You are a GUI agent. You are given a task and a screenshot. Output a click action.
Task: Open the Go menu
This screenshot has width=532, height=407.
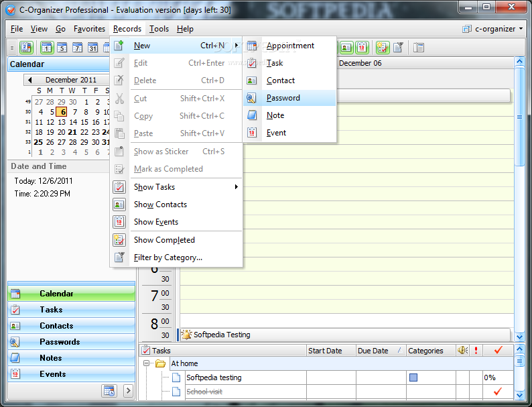(60, 29)
